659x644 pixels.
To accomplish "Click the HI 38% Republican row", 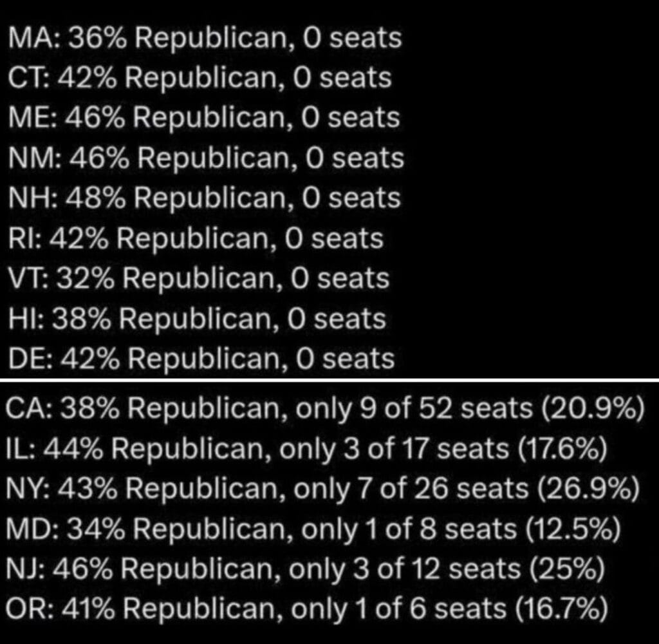I will click(197, 319).
